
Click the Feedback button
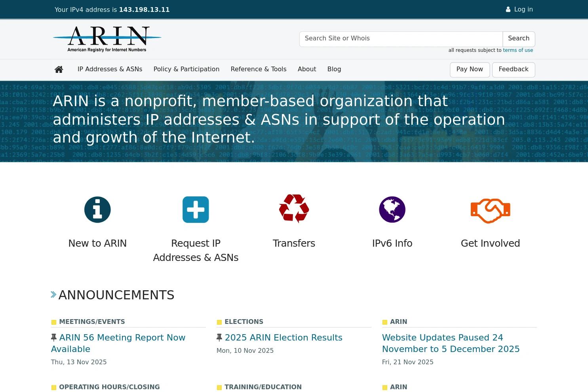(514, 70)
